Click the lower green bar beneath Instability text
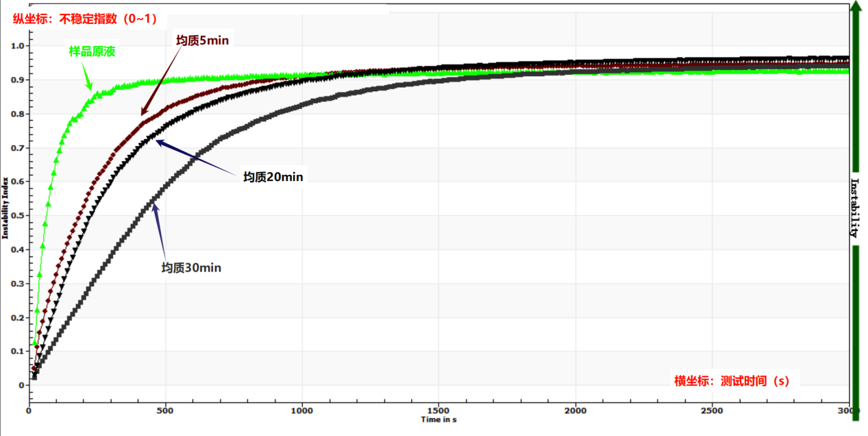868x436 pixels. (854, 328)
